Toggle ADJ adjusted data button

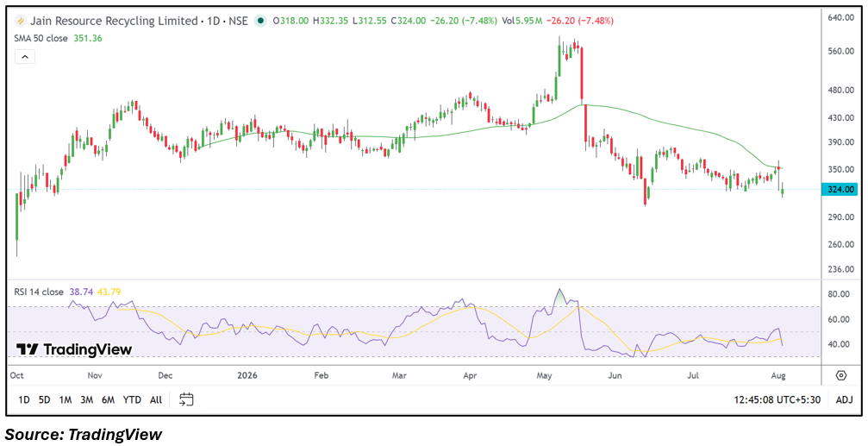(844, 399)
